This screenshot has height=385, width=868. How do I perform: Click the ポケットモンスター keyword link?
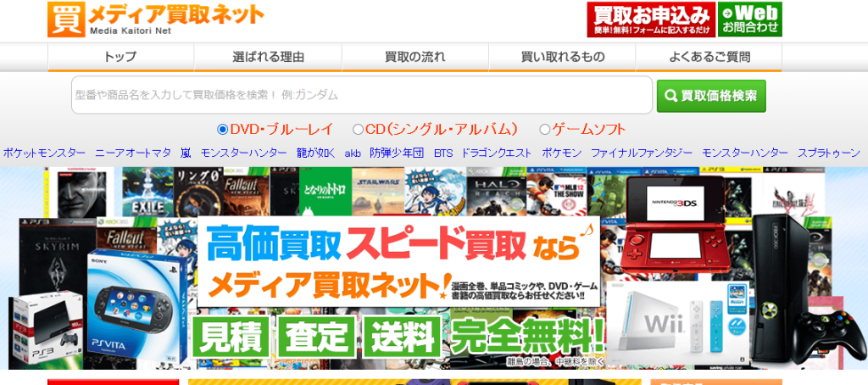point(44,153)
